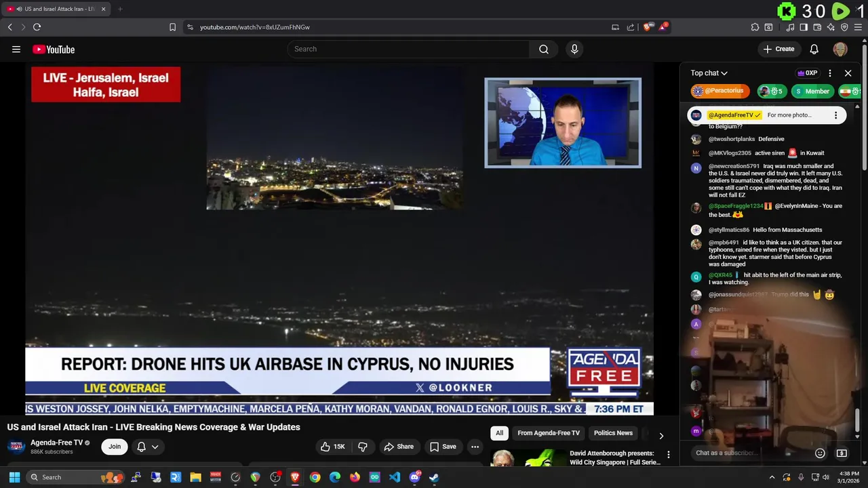Reload the page in browser
Screen dimensions: 868x488
[37, 27]
